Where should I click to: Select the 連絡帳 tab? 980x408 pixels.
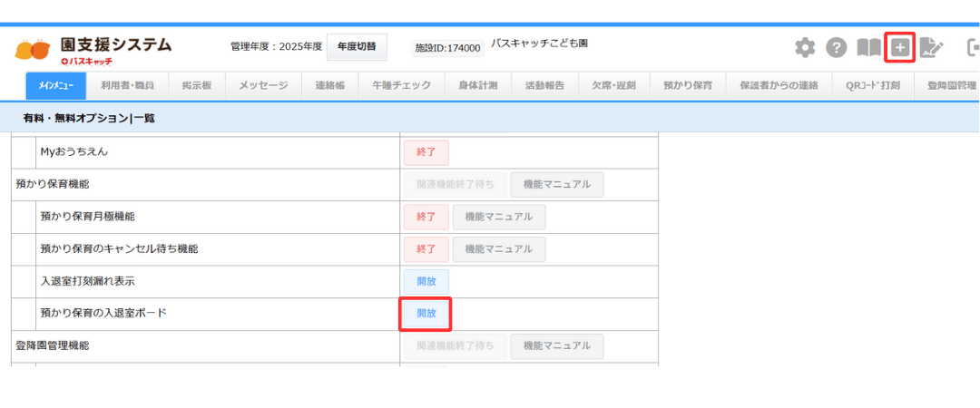tap(330, 85)
